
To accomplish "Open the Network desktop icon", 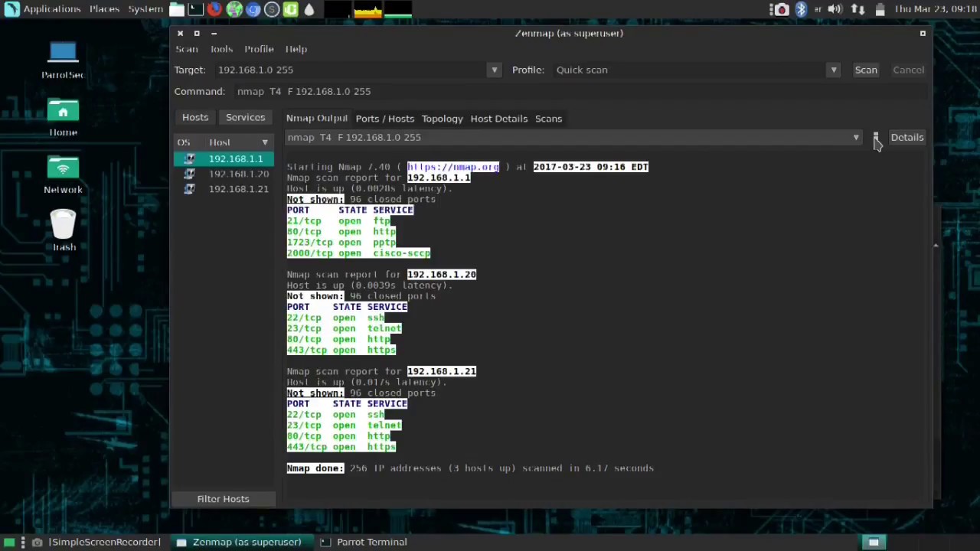I will tap(63, 175).
